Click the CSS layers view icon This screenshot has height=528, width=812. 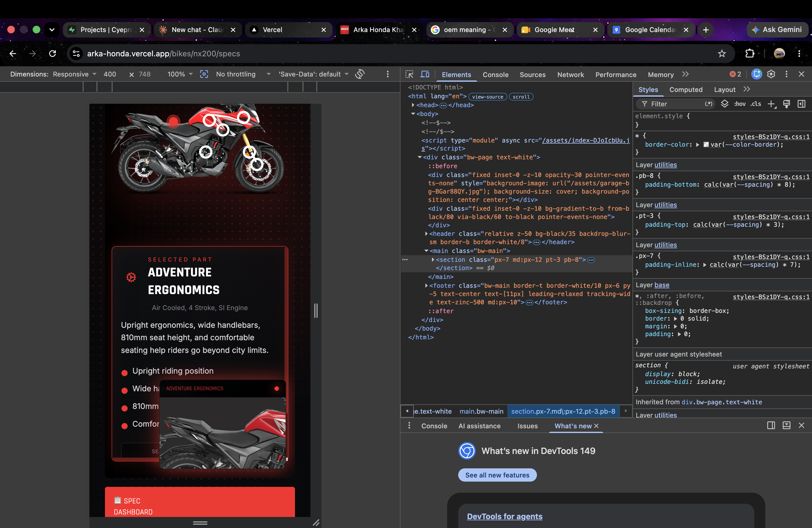[x=725, y=104]
